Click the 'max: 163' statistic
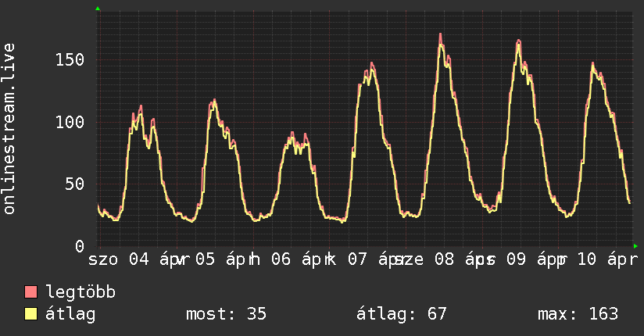 pos(578,314)
